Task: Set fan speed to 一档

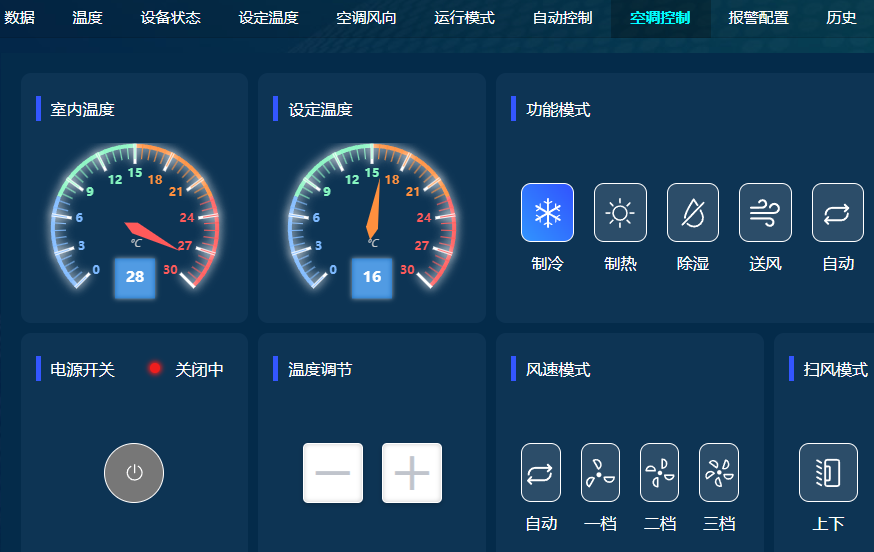Action: [x=600, y=472]
